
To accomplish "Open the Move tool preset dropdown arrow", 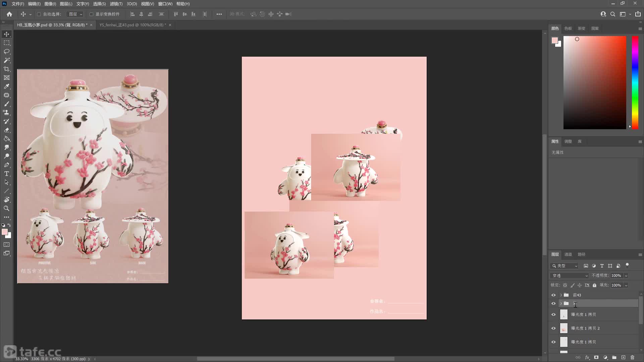I will pyautogui.click(x=30, y=14).
